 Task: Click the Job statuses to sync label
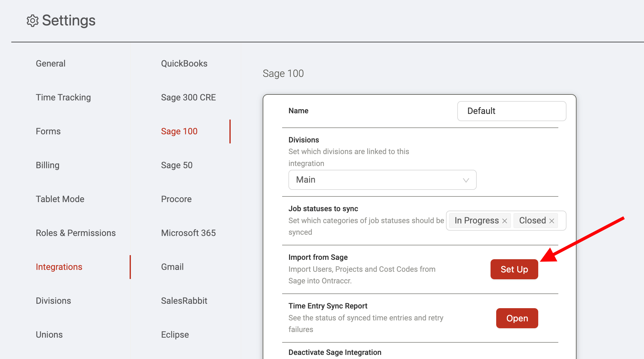click(323, 209)
